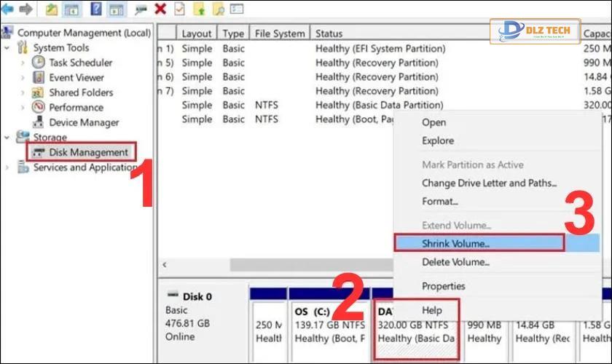Sort by the Status column header
This screenshot has height=364, width=612.
tap(329, 33)
